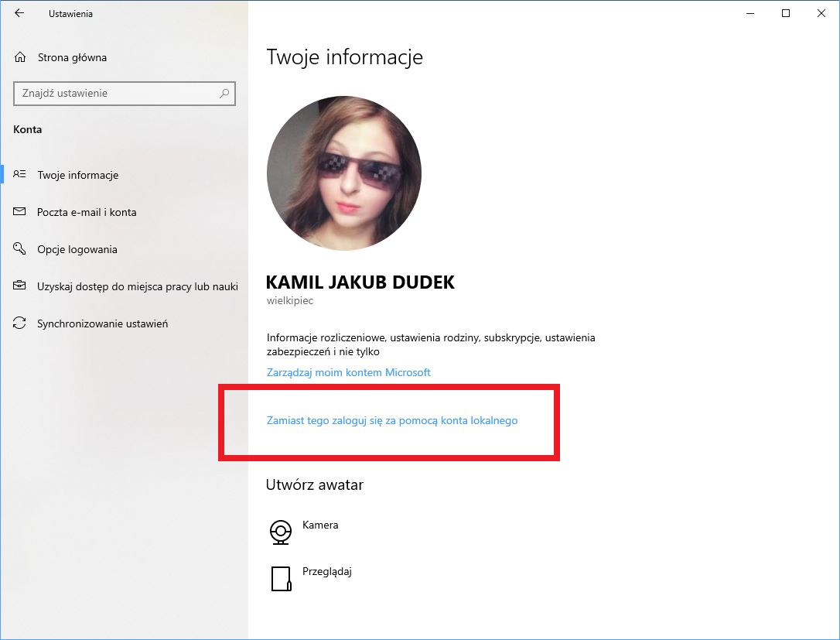The height and width of the screenshot is (640, 840).
Task: Select the home icon next to Strona główna
Action: point(19,56)
